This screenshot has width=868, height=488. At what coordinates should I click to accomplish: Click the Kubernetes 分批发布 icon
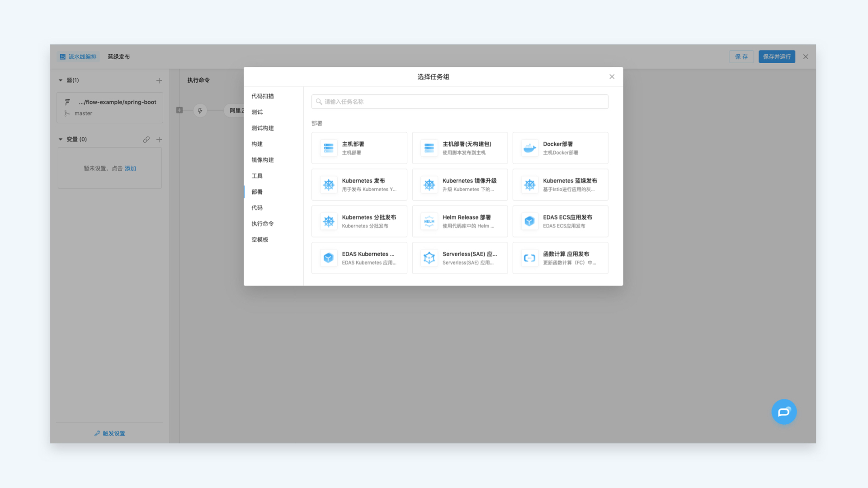pyautogui.click(x=329, y=221)
